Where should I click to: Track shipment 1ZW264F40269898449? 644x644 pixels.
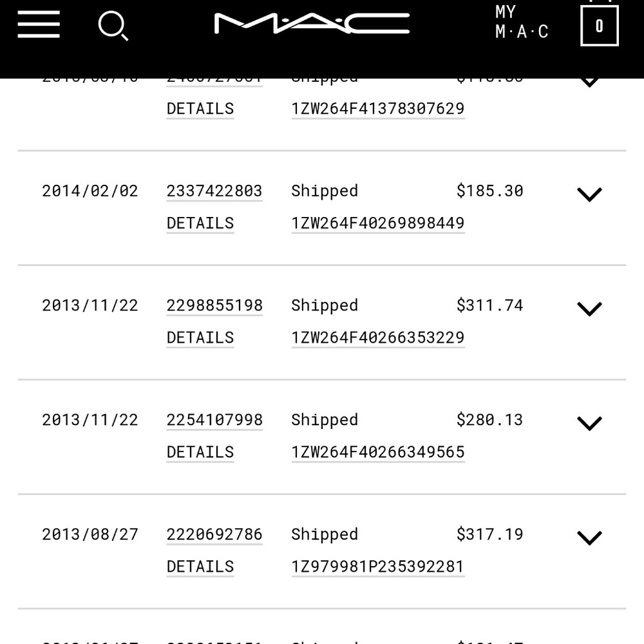tap(377, 222)
